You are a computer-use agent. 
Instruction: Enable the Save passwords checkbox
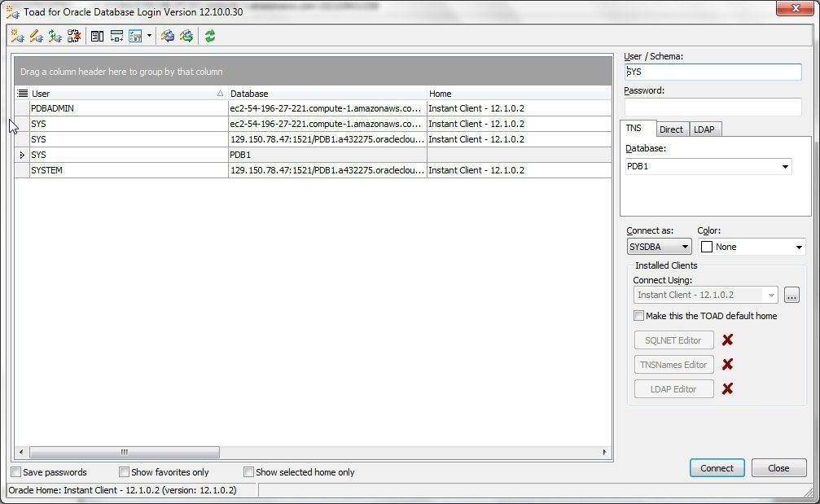coord(16,472)
